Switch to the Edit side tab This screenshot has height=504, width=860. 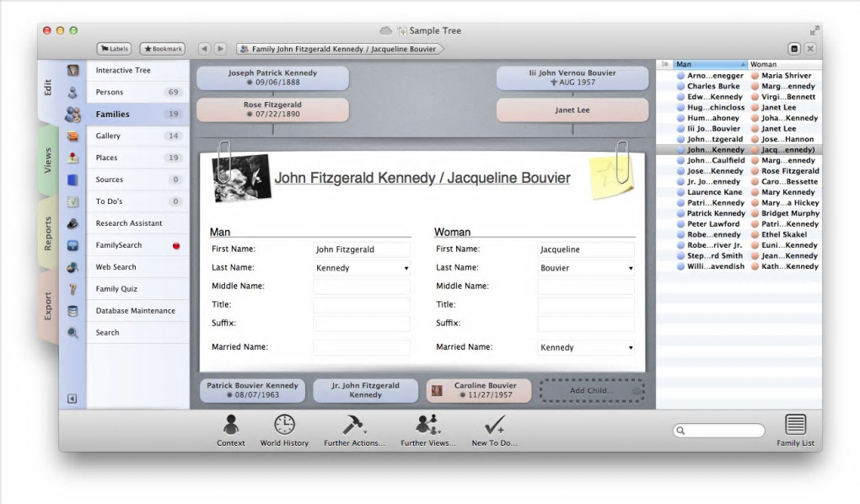(48, 88)
